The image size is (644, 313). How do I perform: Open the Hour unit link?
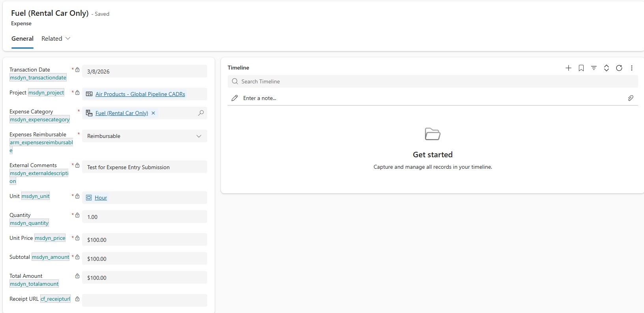click(101, 198)
